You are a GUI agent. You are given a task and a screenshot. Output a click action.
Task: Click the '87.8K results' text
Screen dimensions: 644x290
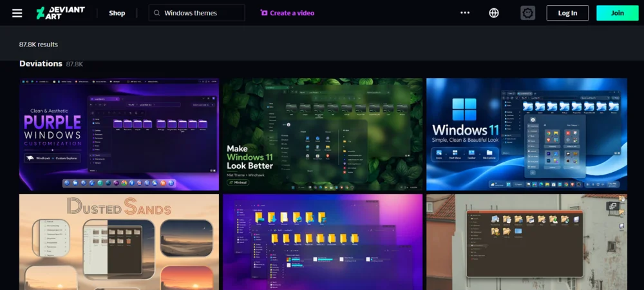point(39,44)
